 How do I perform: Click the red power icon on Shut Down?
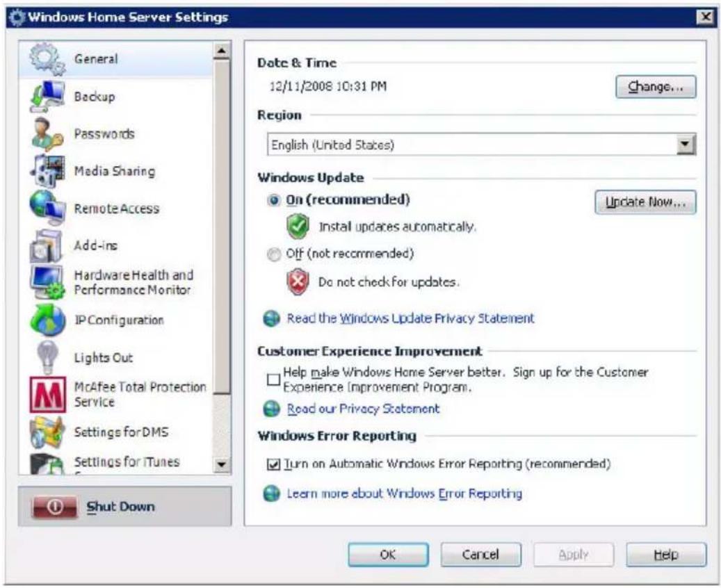point(55,507)
